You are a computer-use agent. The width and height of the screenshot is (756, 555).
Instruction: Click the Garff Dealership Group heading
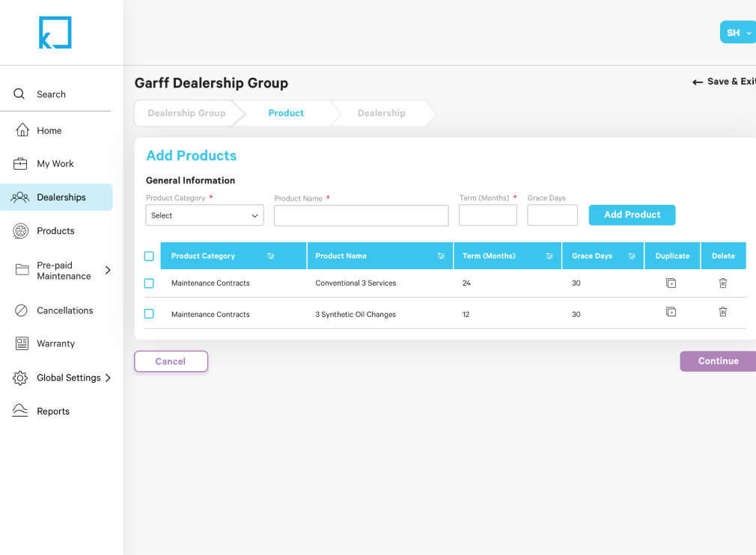point(211,83)
